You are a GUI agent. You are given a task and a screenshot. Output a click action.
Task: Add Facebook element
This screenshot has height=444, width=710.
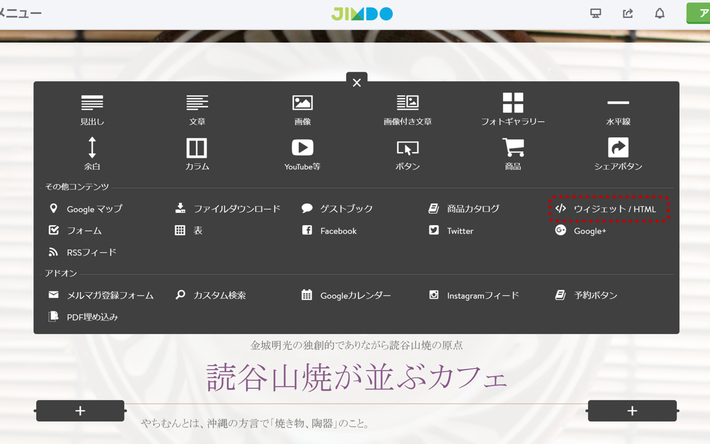pyautogui.click(x=329, y=230)
